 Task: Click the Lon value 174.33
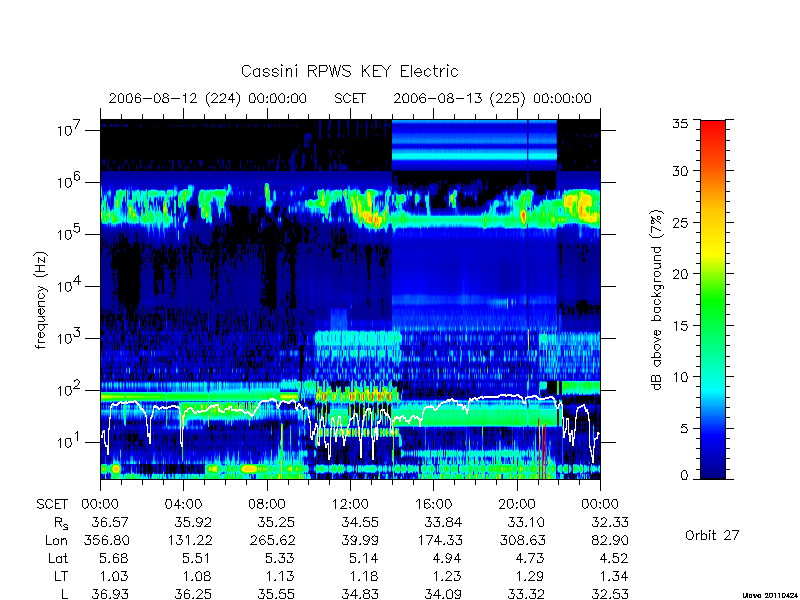(438, 540)
